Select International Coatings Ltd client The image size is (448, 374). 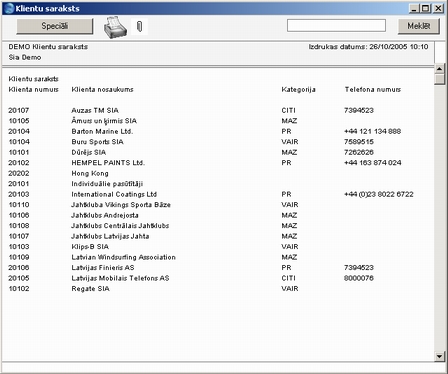tap(114, 194)
